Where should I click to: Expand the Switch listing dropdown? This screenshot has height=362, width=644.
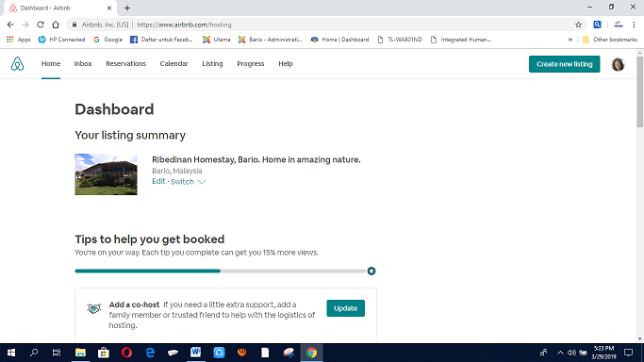point(188,181)
